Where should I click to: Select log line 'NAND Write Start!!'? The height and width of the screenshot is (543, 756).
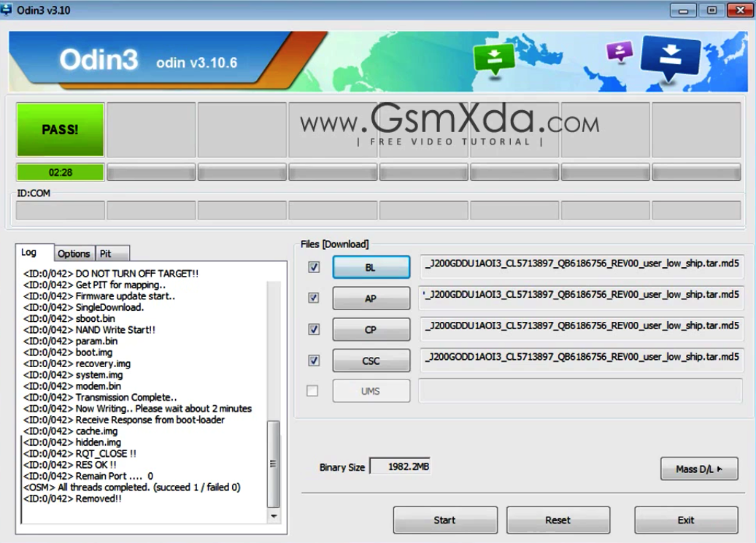coord(89,330)
